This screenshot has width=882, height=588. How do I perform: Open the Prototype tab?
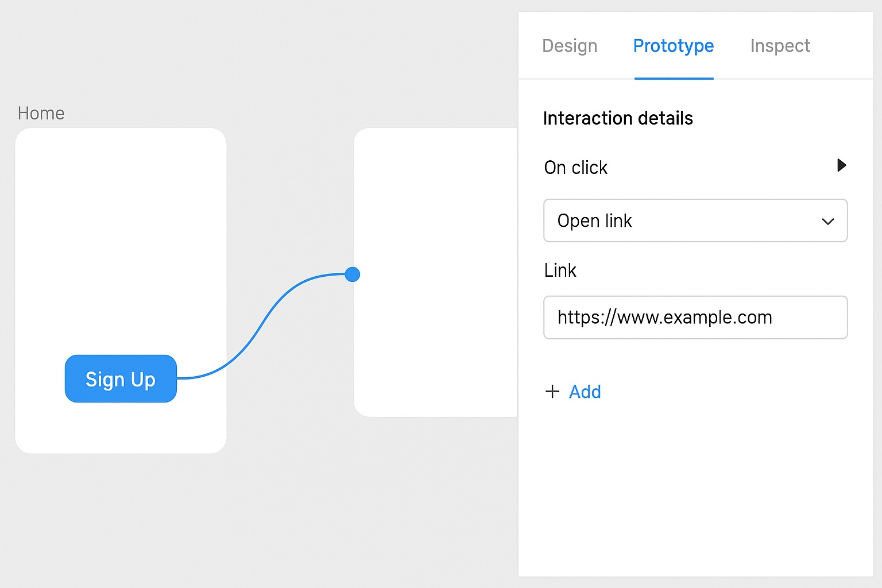673,46
